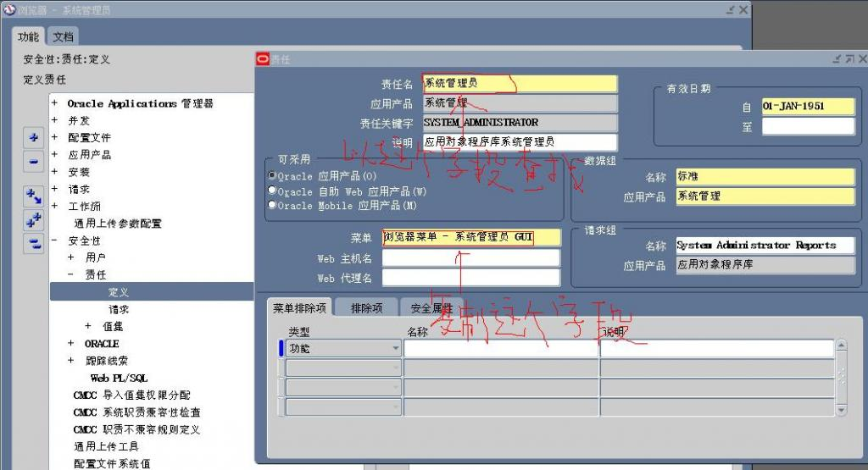Select Oracle Mobile 应用产品(M) radio
This screenshot has height=470, width=868.
click(x=272, y=205)
